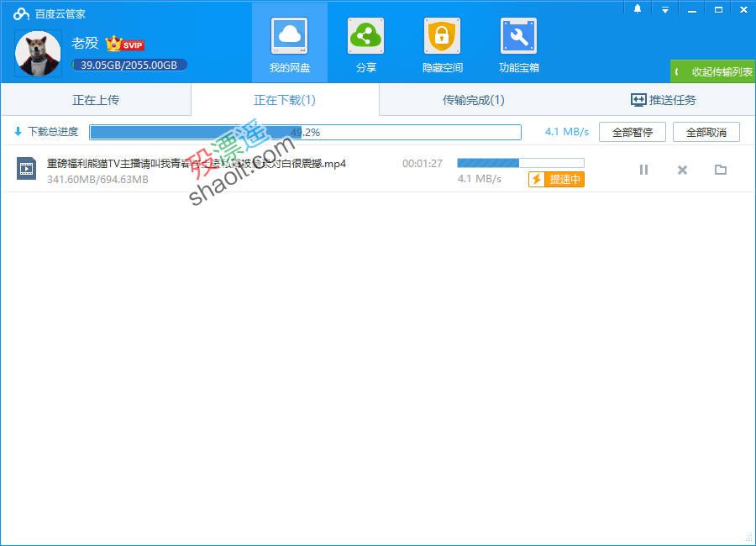Open the 隐藏空间 hidden space
The height and width of the screenshot is (546, 756).
pos(442,44)
